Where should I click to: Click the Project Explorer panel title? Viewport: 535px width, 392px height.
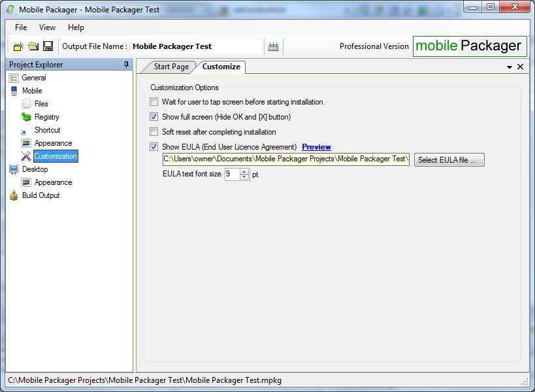point(36,65)
